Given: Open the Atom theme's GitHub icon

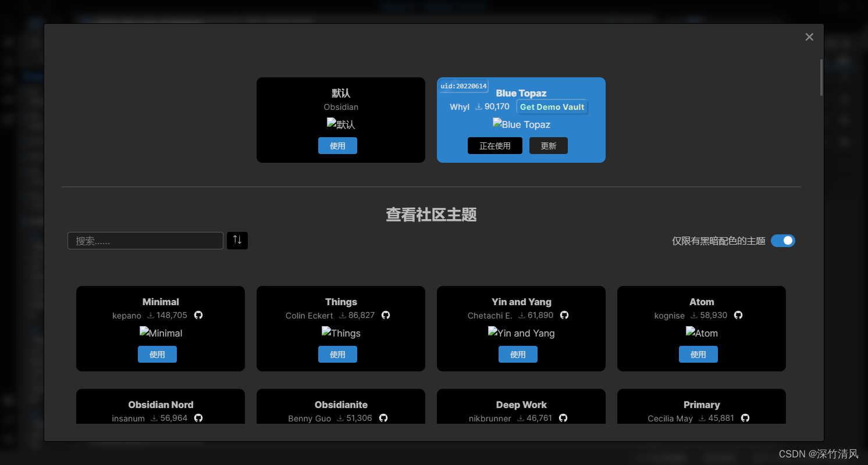Looking at the screenshot, I should point(738,314).
